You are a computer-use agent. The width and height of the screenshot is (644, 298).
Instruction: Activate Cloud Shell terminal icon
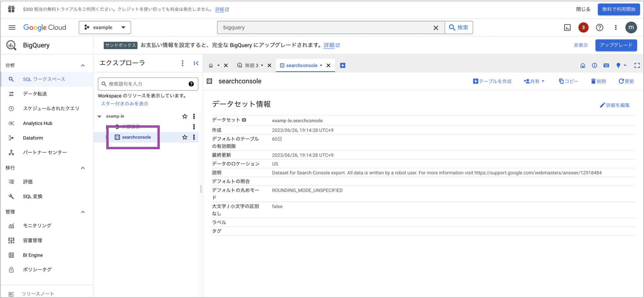point(567,28)
